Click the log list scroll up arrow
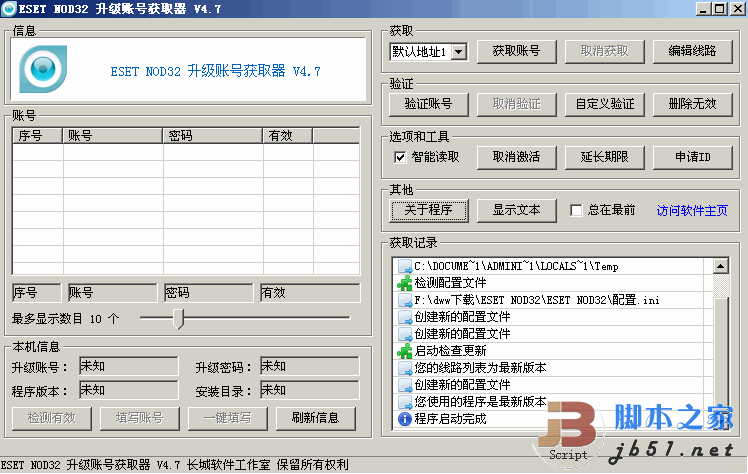 [721, 266]
